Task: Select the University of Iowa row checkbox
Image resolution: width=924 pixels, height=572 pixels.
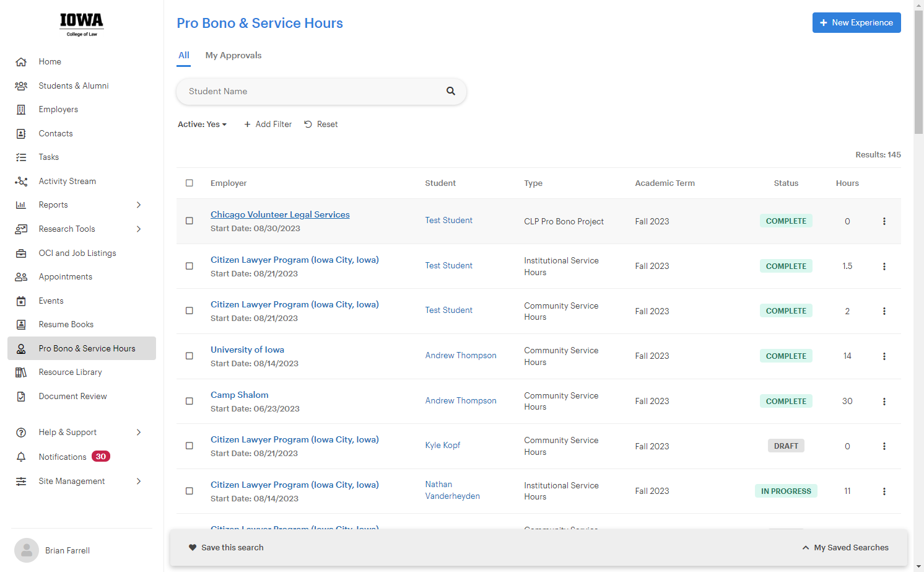Action: coord(190,356)
